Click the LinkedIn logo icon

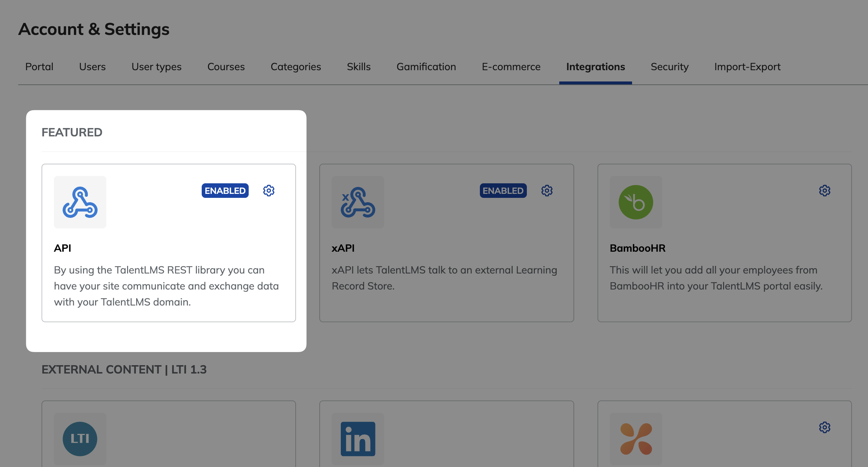point(358,439)
